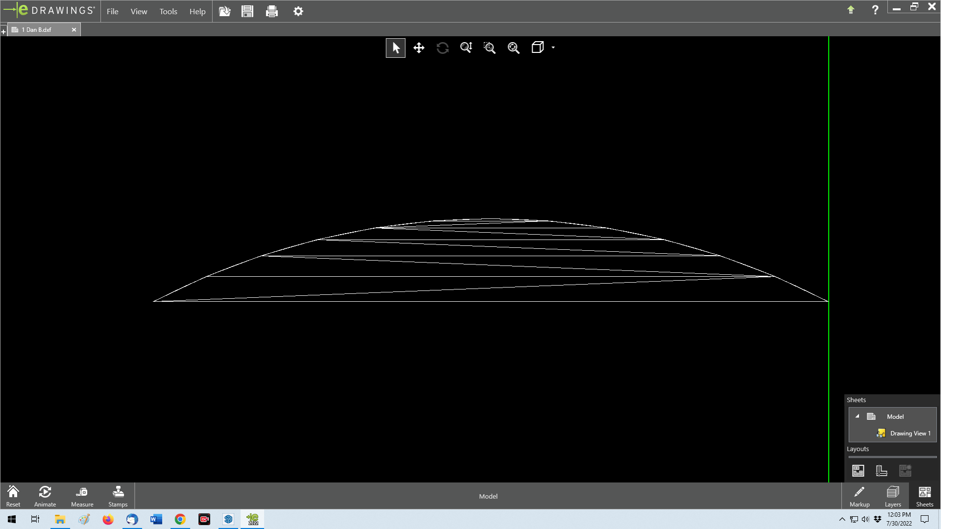Click the Animate button
980x529 pixels.
click(45, 496)
